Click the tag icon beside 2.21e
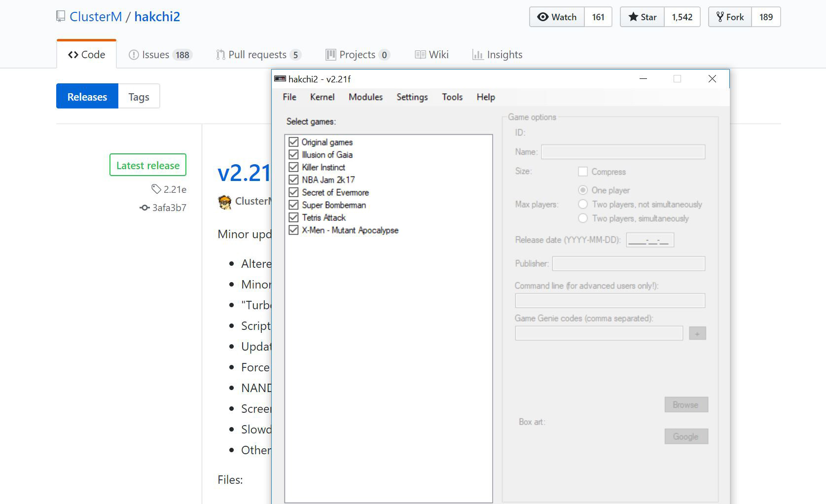 156,189
